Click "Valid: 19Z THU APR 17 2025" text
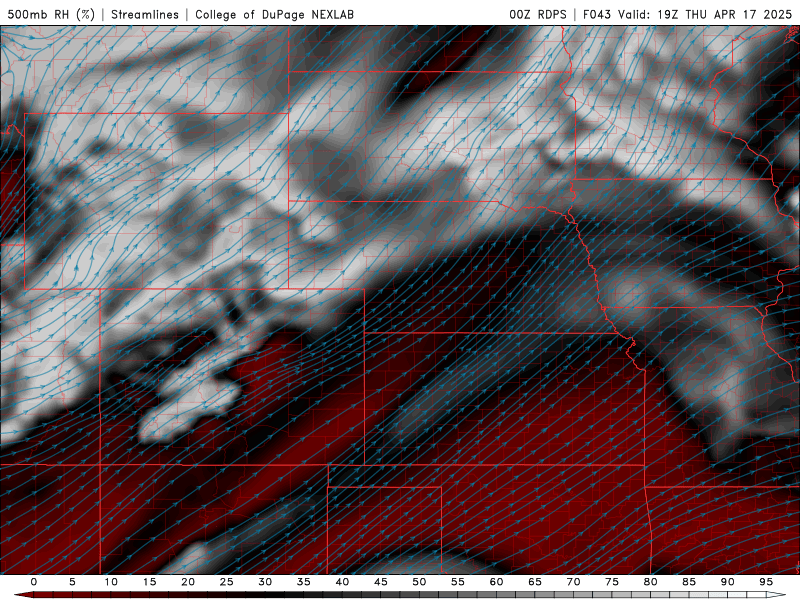The height and width of the screenshot is (600, 800). [x=705, y=14]
